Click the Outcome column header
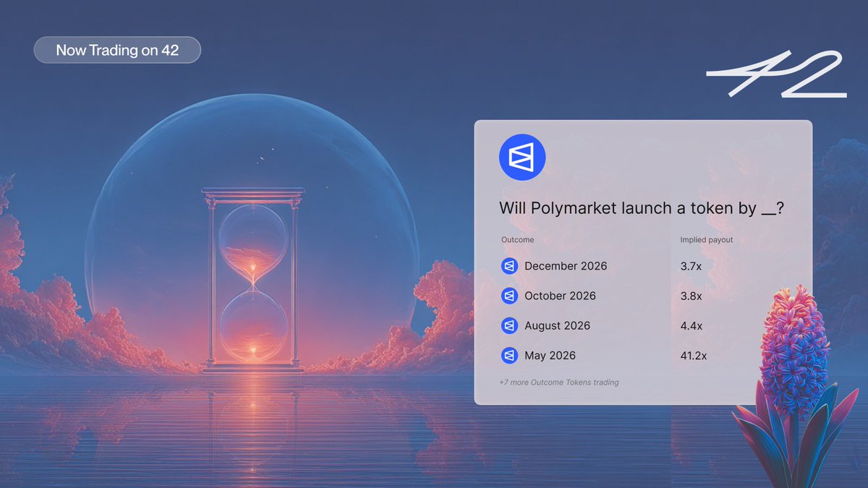 [518, 239]
